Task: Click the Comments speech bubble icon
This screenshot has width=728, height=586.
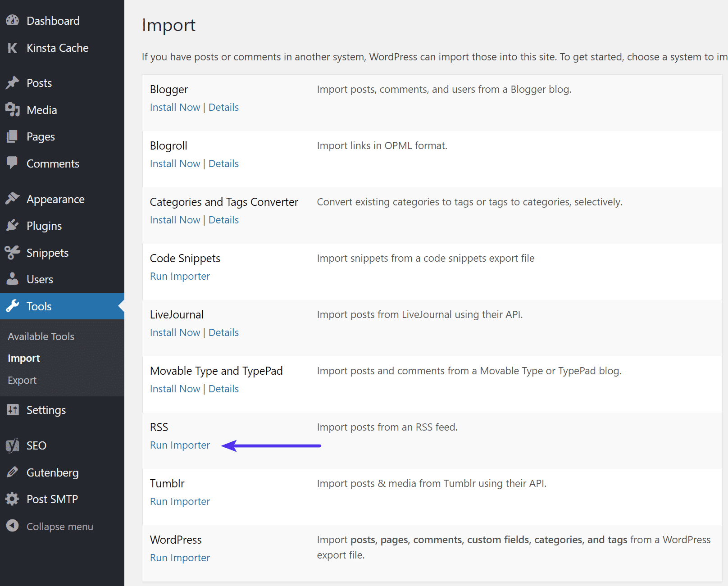Action: pos(13,163)
